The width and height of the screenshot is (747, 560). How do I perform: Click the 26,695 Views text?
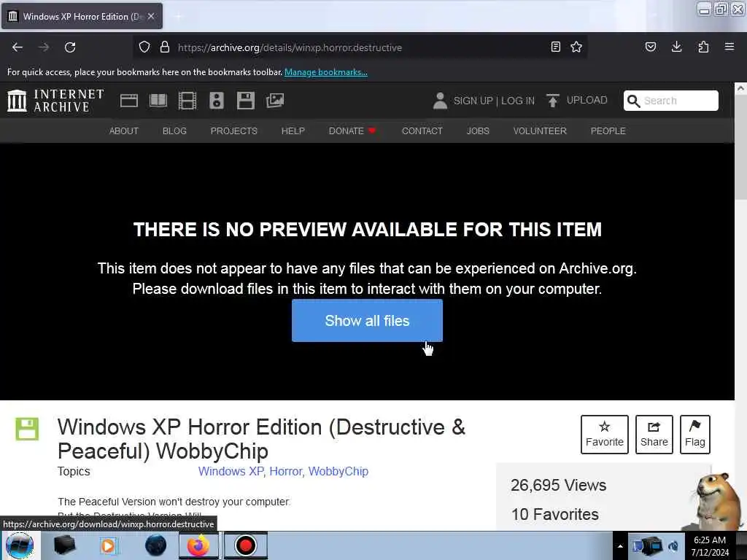point(558,485)
